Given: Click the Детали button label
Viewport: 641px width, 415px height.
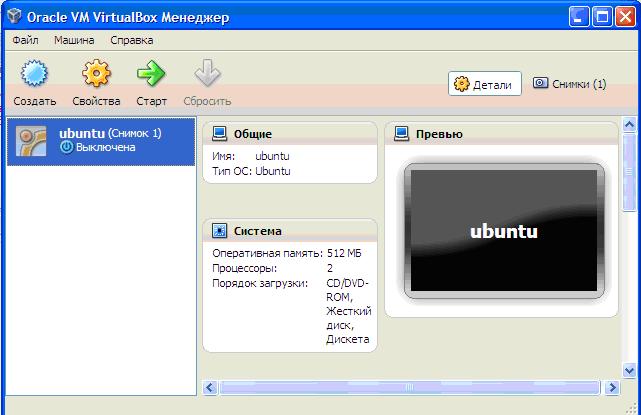Looking at the screenshot, I should coord(492,85).
